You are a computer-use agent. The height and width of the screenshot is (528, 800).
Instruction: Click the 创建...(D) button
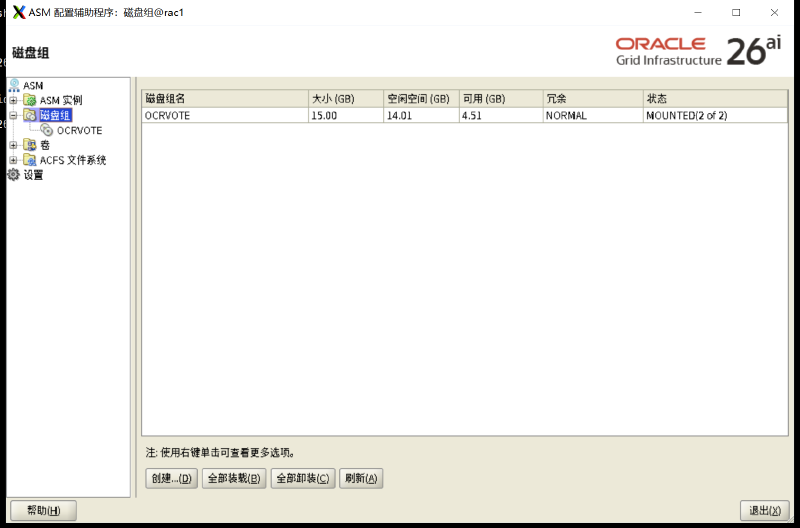click(171, 479)
